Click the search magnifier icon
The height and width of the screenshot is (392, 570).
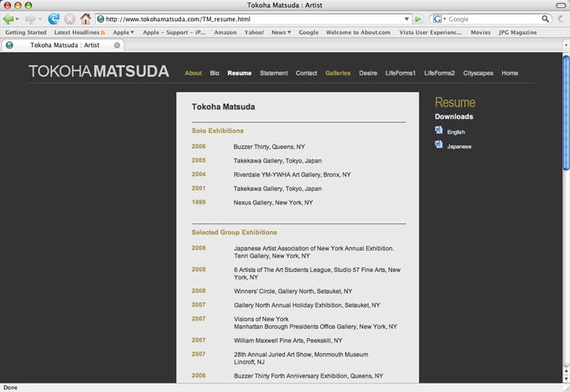(x=546, y=19)
